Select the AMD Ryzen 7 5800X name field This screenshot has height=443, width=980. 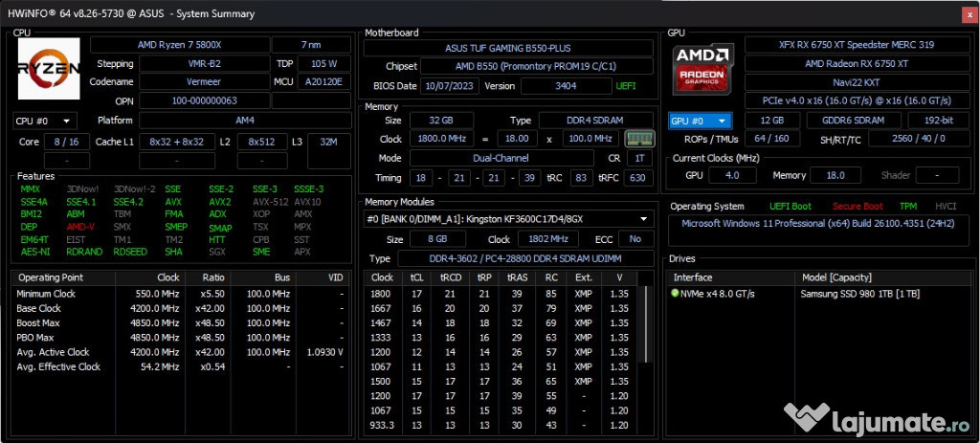click(x=180, y=45)
